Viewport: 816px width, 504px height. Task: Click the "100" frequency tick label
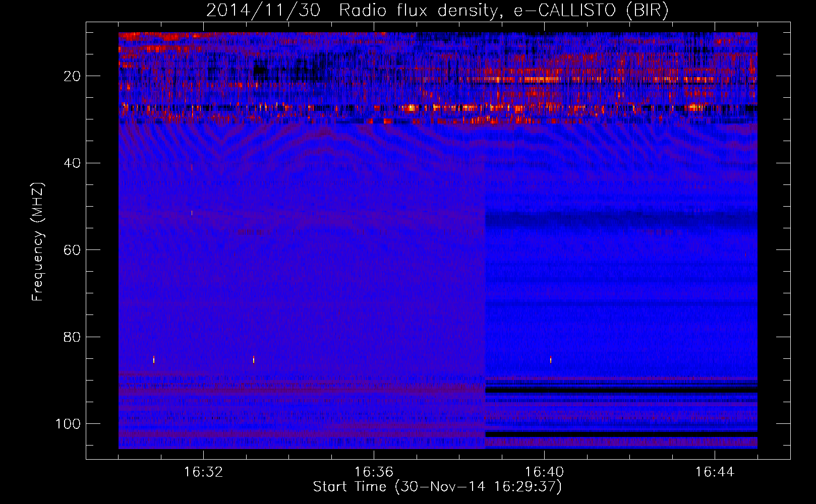point(68,424)
